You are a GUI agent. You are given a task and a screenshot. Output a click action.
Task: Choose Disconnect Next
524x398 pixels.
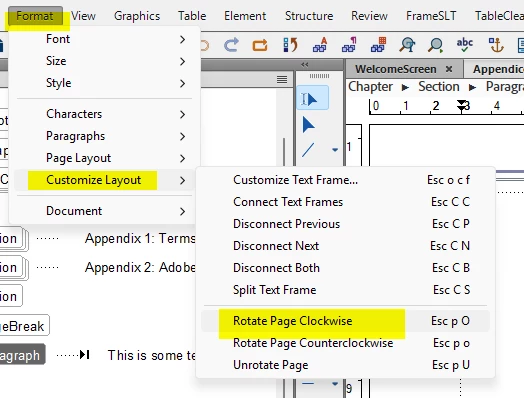click(346, 246)
